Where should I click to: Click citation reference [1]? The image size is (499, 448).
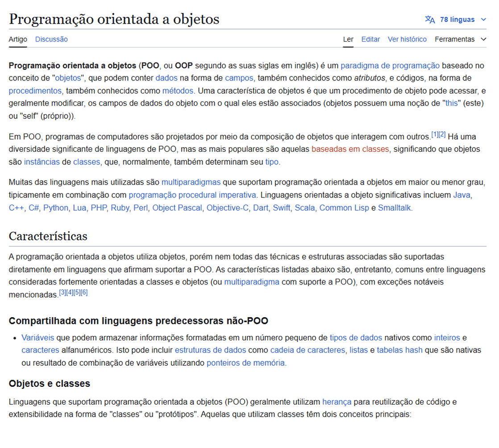coord(435,134)
